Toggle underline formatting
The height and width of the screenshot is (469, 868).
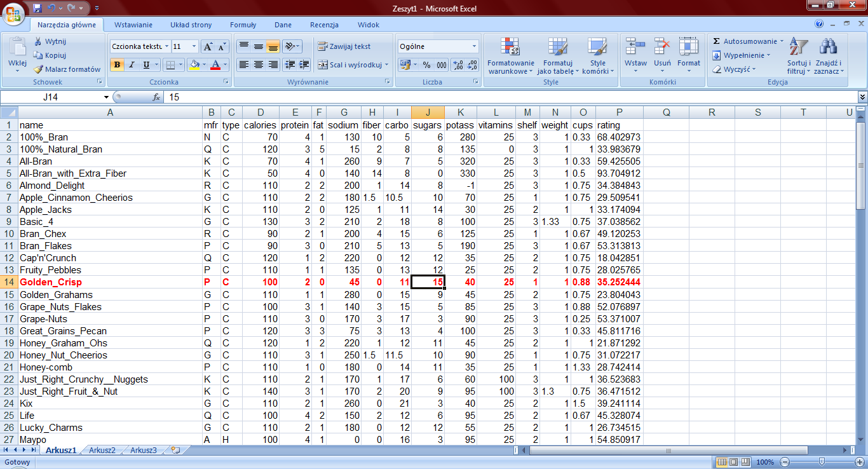click(x=146, y=65)
